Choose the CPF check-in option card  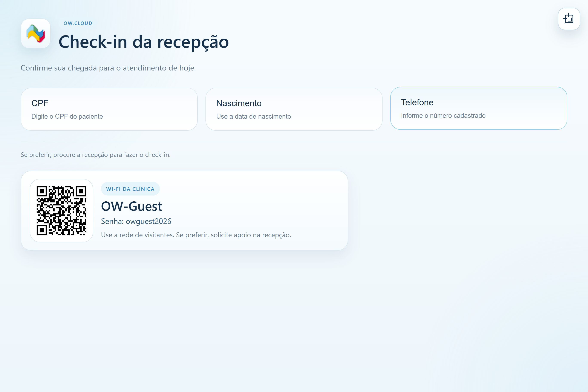tap(109, 109)
